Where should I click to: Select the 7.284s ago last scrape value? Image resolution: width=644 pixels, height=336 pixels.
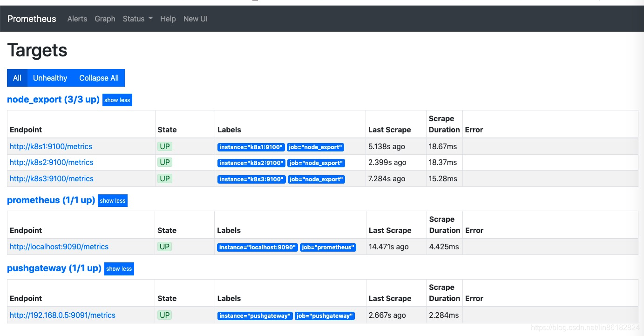[387, 178]
